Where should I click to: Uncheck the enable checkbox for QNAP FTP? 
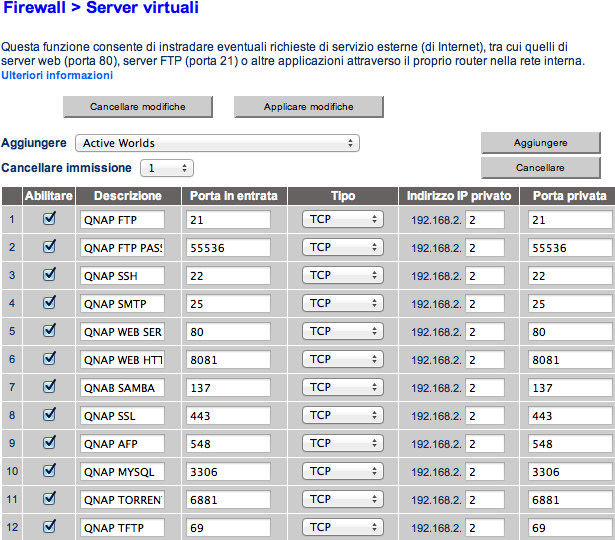pos(49,219)
